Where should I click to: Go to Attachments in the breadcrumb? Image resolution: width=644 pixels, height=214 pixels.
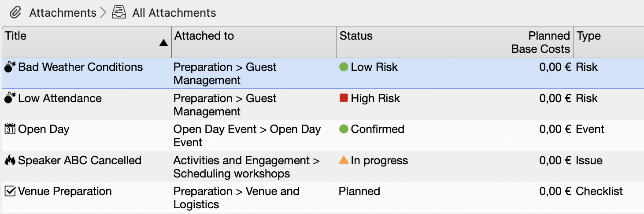(63, 13)
